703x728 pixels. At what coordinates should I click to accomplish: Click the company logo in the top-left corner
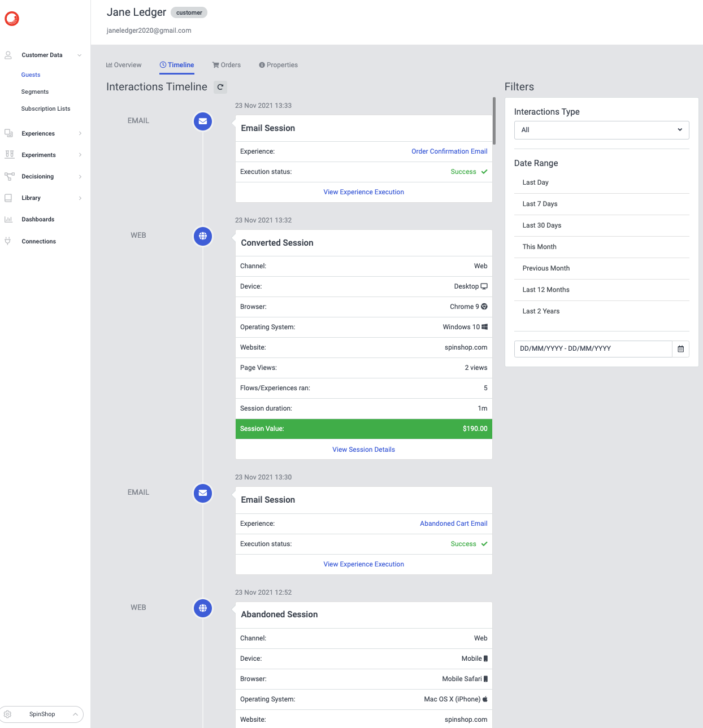[x=11, y=18]
